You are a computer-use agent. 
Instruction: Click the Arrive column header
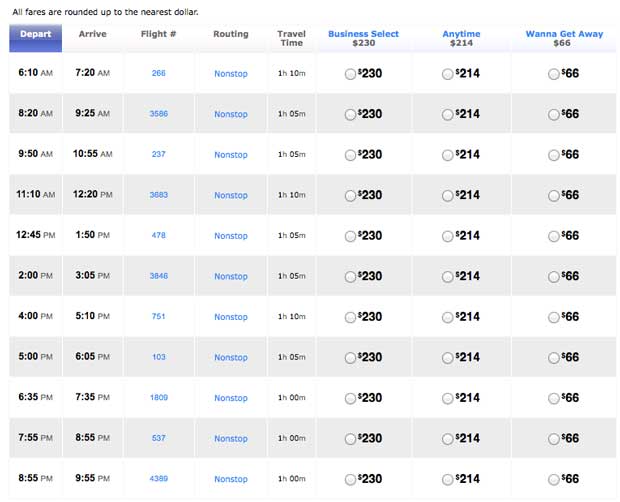[x=92, y=33]
